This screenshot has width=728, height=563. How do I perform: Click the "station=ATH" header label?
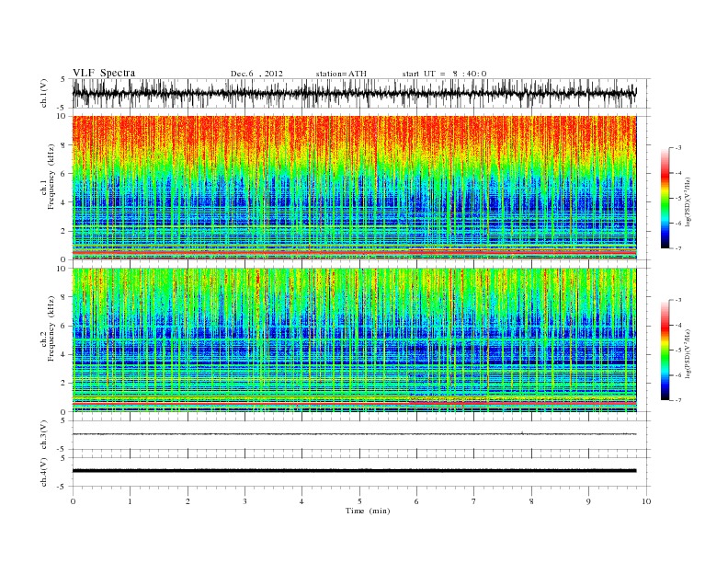pos(341,74)
